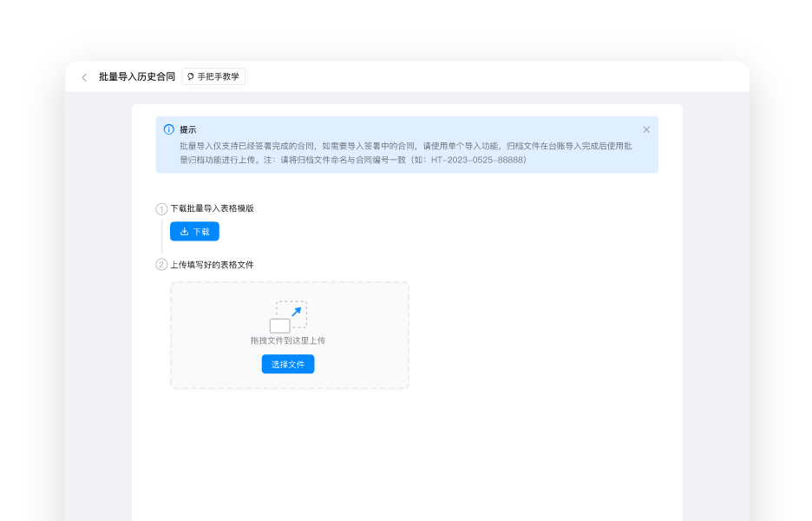This screenshot has height=521, width=812.
Task: Click the 拖拽文件到这里上传 hint text
Action: coord(288,340)
